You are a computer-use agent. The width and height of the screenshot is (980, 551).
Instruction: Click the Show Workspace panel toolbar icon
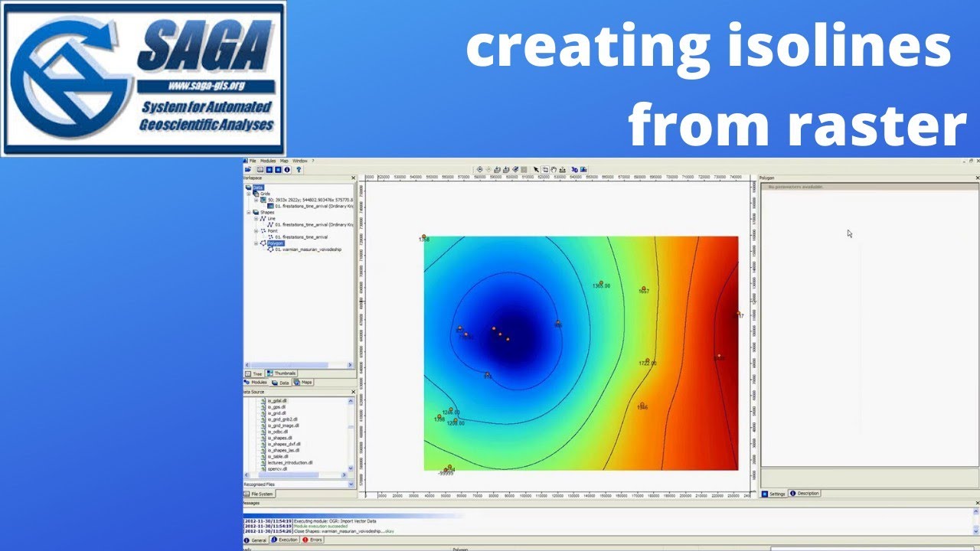[x=260, y=169]
